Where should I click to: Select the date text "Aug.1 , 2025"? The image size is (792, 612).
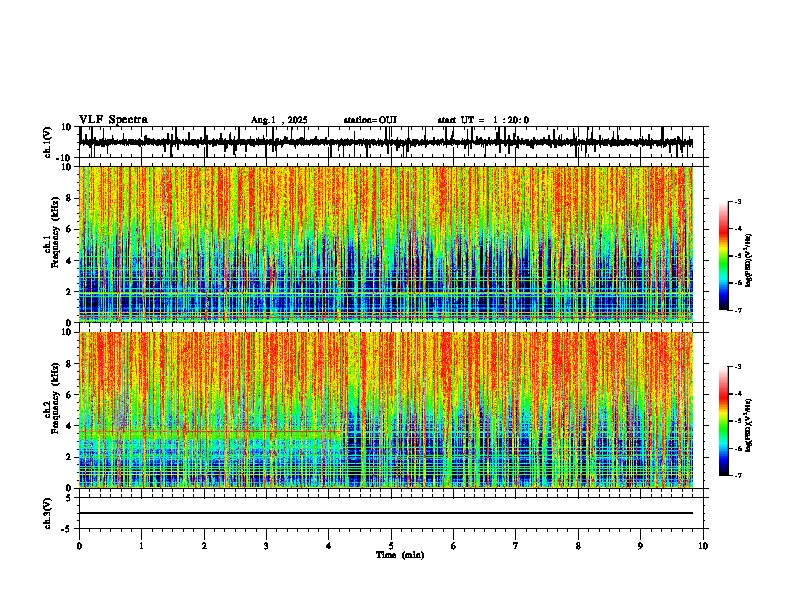[279, 120]
